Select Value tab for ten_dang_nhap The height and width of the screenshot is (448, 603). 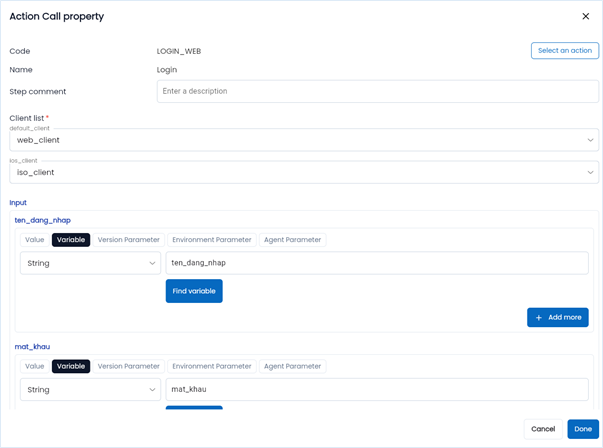click(35, 240)
